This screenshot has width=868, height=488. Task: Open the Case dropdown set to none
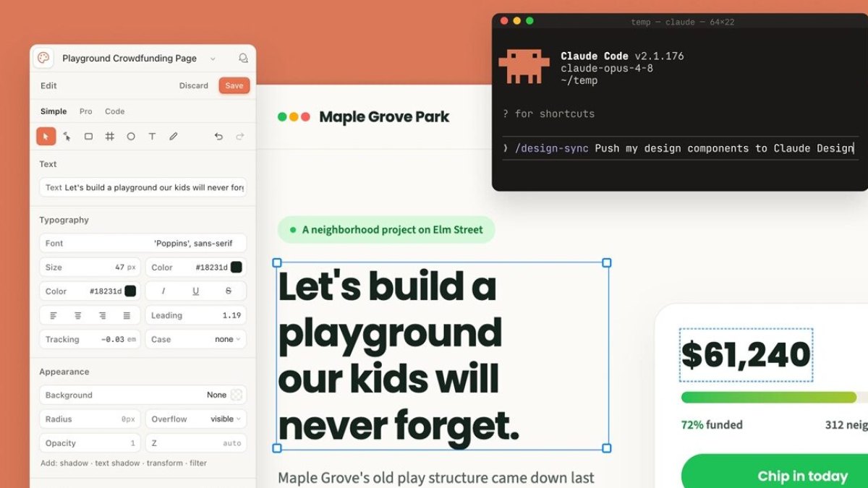[196, 339]
